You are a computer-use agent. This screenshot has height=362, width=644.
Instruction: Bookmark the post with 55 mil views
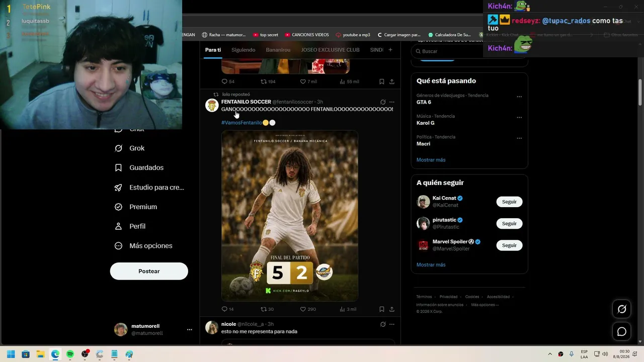point(382,81)
